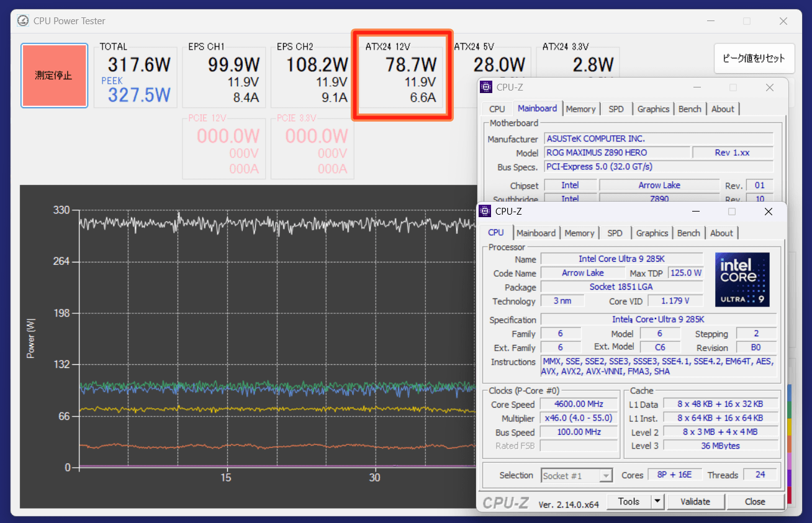The width and height of the screenshot is (812, 523).
Task: Select SPD tab in the Mainboard window
Action: coord(616,109)
